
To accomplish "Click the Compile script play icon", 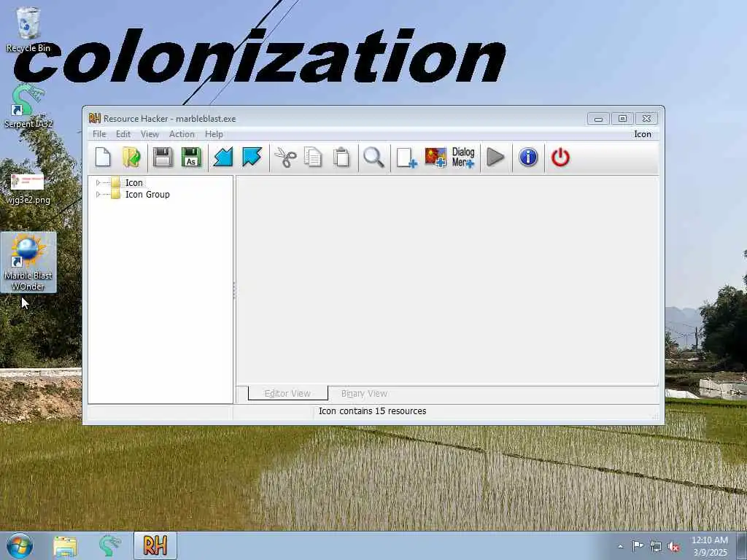I will pos(495,157).
